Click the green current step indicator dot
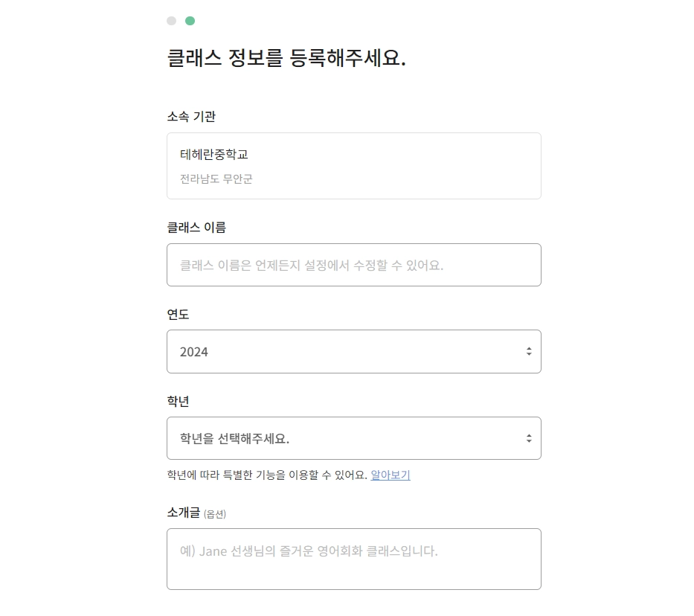Screen dimensions: 694x616 click(190, 21)
